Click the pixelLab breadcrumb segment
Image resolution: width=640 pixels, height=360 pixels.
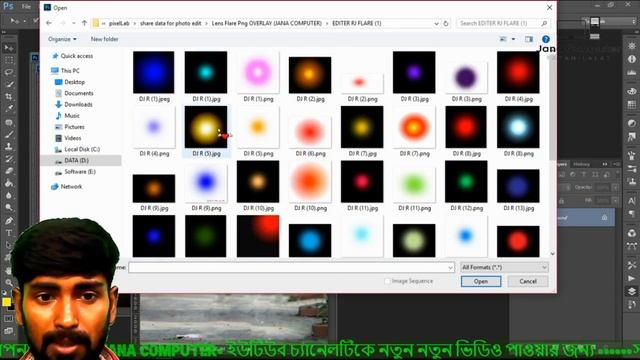pos(119,24)
